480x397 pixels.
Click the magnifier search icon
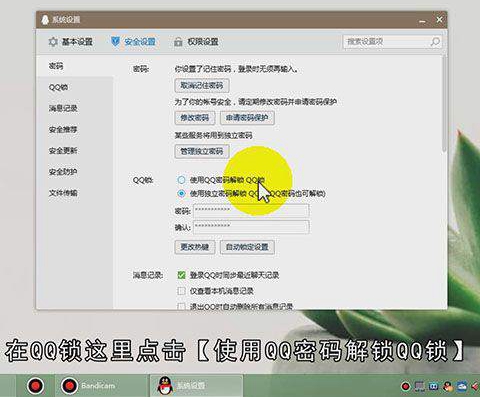coord(435,42)
